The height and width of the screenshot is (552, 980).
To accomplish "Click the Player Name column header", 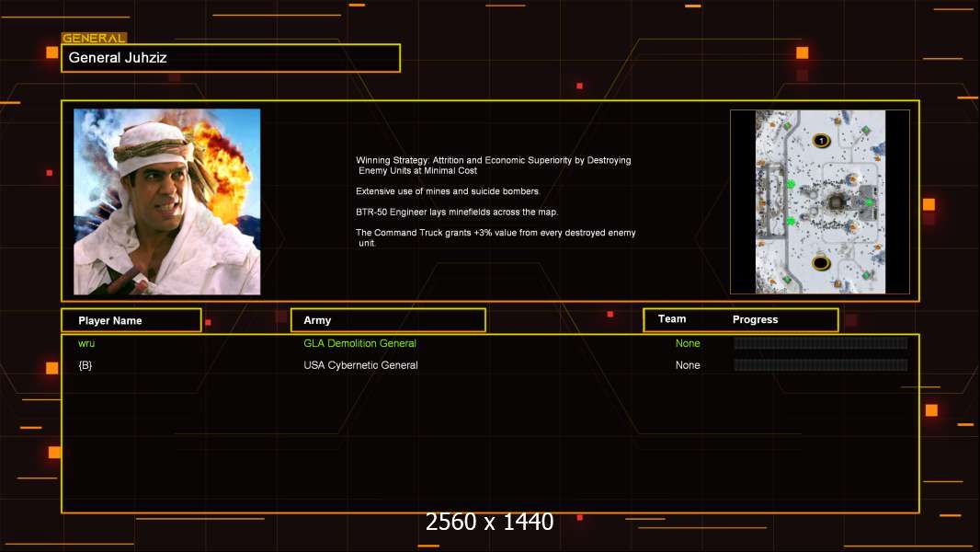I will click(131, 320).
